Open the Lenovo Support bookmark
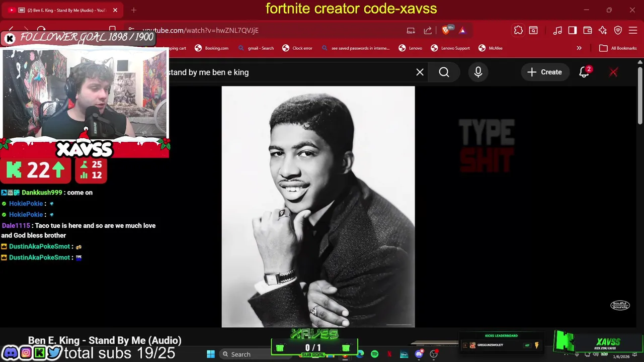The height and width of the screenshot is (362, 644). 450,48
